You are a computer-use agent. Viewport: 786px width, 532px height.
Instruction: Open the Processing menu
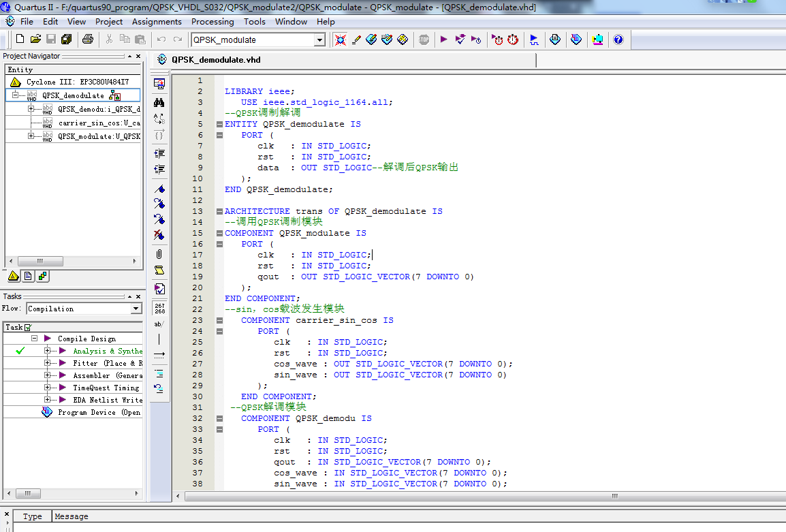[x=213, y=21]
